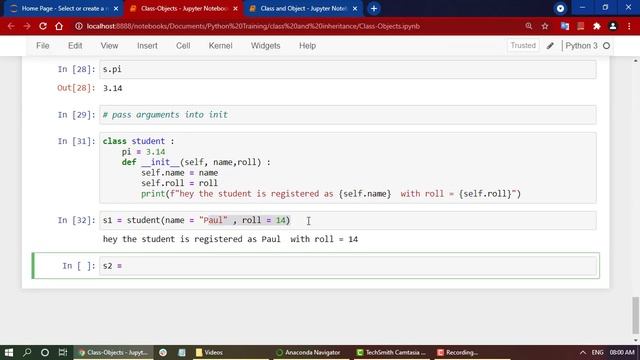Open the red PDF extension icon
This screenshot has height=360, width=640.
tap(581, 26)
